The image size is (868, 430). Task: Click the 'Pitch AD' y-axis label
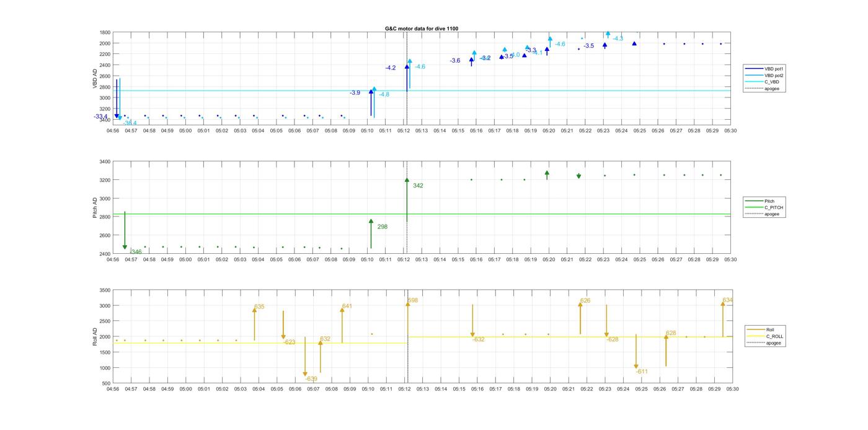(x=95, y=207)
